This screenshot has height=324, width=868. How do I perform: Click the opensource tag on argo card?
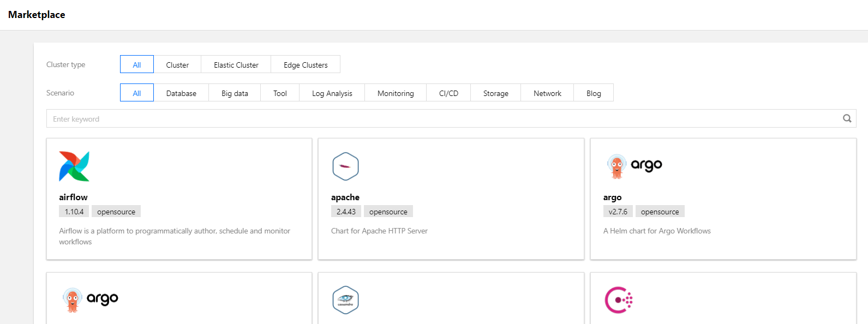click(660, 212)
